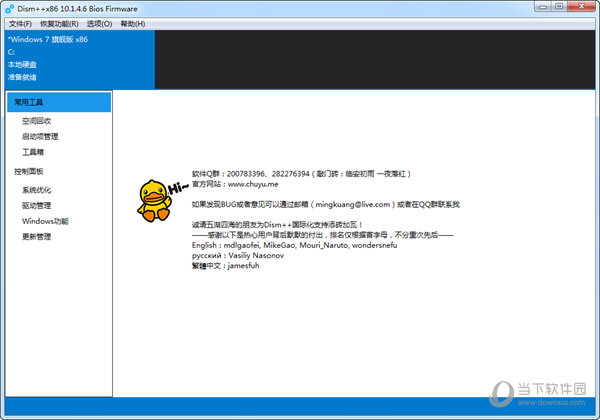Screen dimensions: 600x420
Task: Open 工具箱 in the sidebar
Action: [33, 152]
